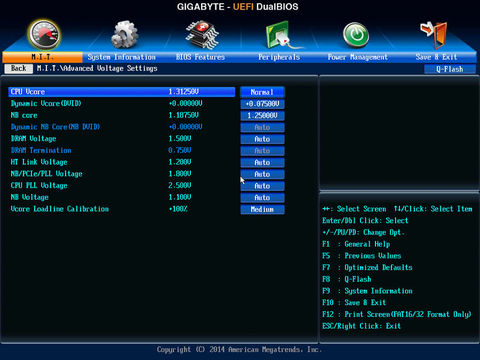Click the F10 Save & Exit help line
480x360 pixels.
tap(354, 302)
